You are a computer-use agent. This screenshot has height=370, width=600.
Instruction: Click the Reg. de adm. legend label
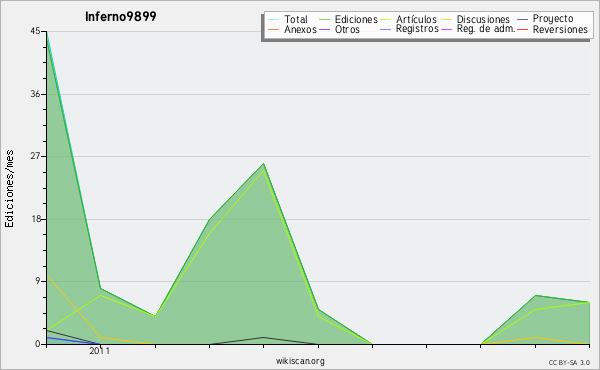tap(486, 29)
